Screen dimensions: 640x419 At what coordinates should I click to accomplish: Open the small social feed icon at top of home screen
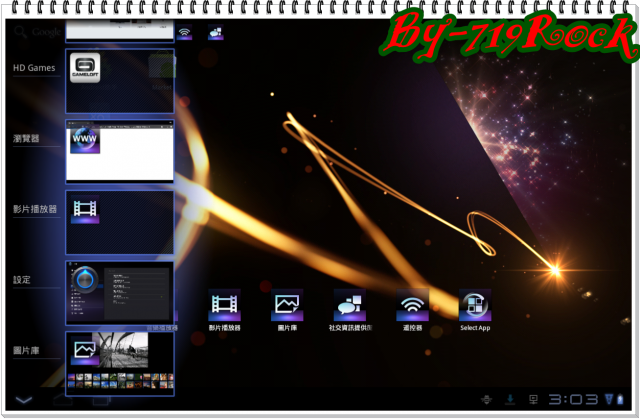click(216, 32)
